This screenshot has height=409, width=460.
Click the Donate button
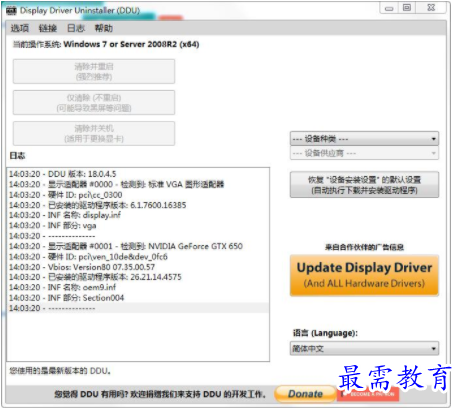pos(305,394)
